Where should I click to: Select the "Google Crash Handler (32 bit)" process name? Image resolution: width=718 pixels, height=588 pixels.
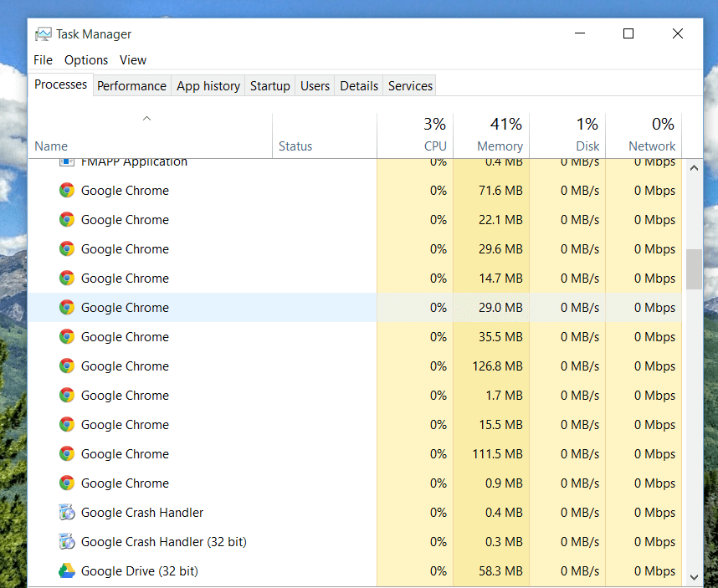click(x=164, y=542)
